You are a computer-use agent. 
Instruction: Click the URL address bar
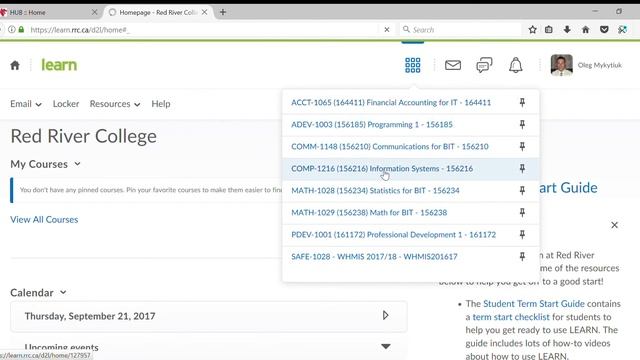204,30
